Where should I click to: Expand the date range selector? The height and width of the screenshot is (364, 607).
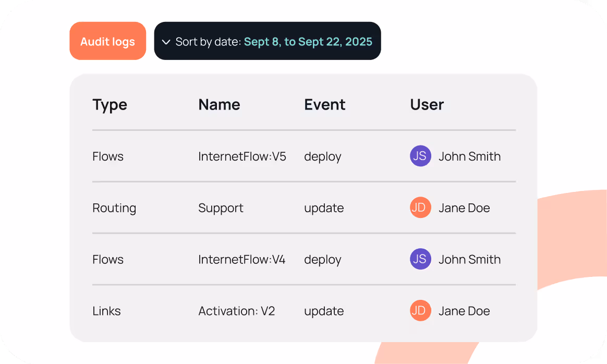coord(267,41)
